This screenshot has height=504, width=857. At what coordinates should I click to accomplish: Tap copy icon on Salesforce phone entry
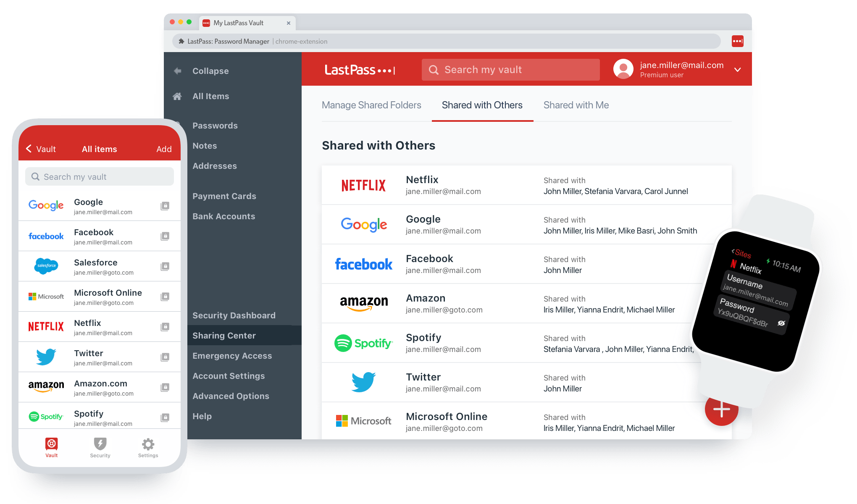pos(165,266)
